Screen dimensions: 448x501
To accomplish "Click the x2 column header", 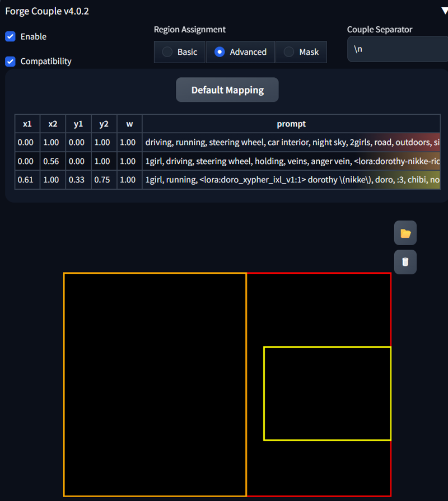I will (x=53, y=124).
